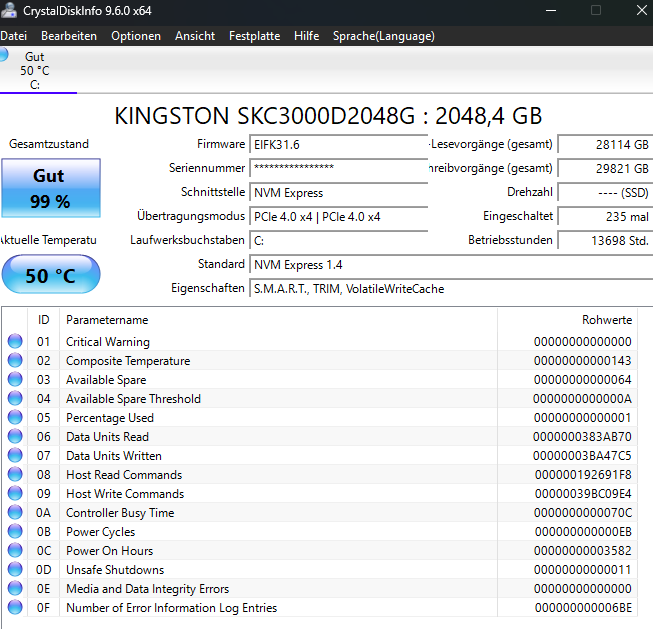
Task: Click raw value 00000000000EB
Action: [583, 532]
